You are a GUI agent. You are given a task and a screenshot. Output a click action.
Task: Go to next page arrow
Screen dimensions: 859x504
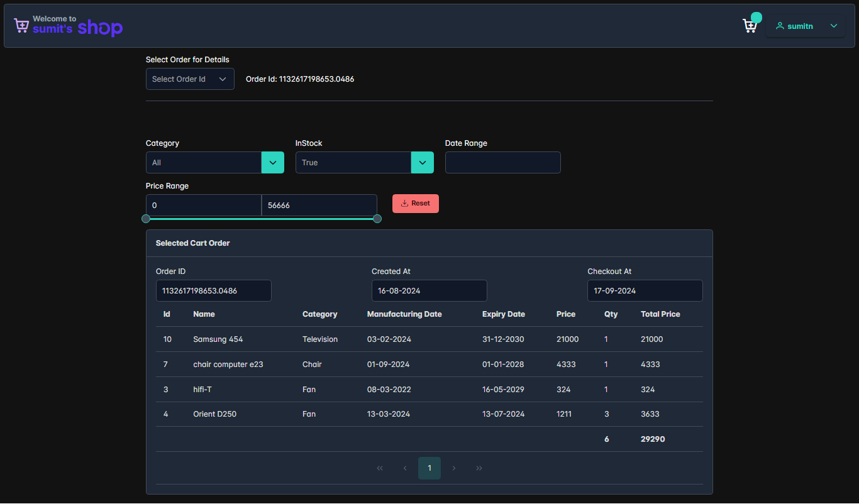(454, 468)
